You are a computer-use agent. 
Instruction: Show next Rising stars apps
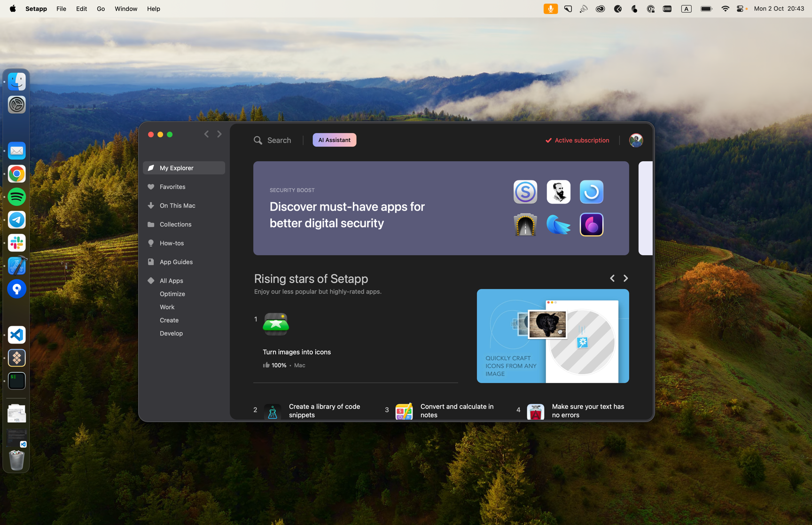point(625,278)
